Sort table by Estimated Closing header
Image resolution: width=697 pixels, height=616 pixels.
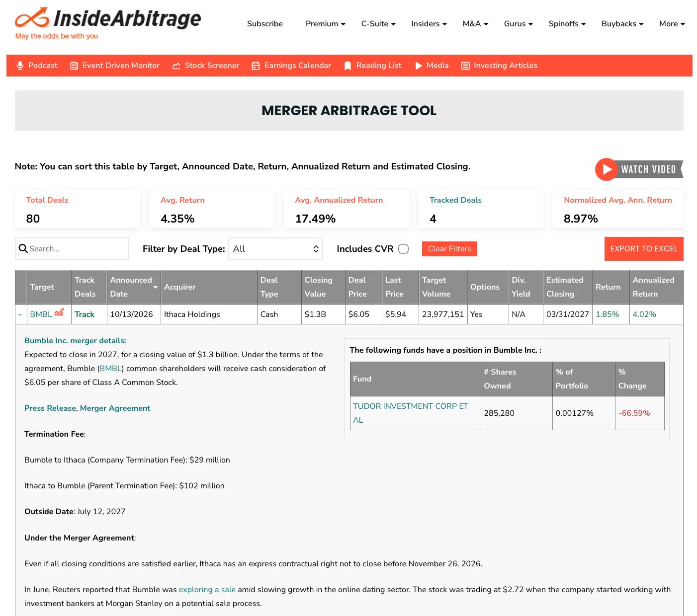[x=567, y=287]
